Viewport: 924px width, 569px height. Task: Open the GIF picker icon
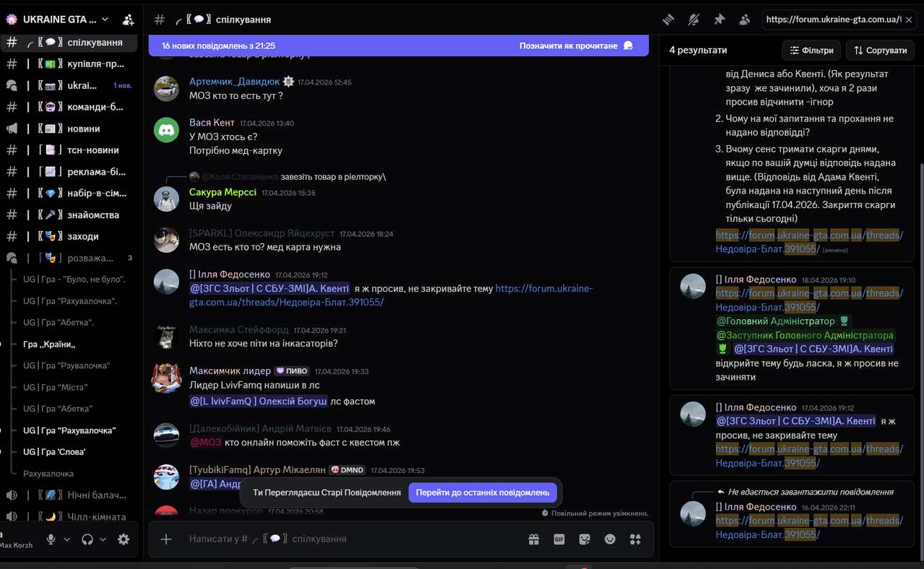tap(559, 539)
